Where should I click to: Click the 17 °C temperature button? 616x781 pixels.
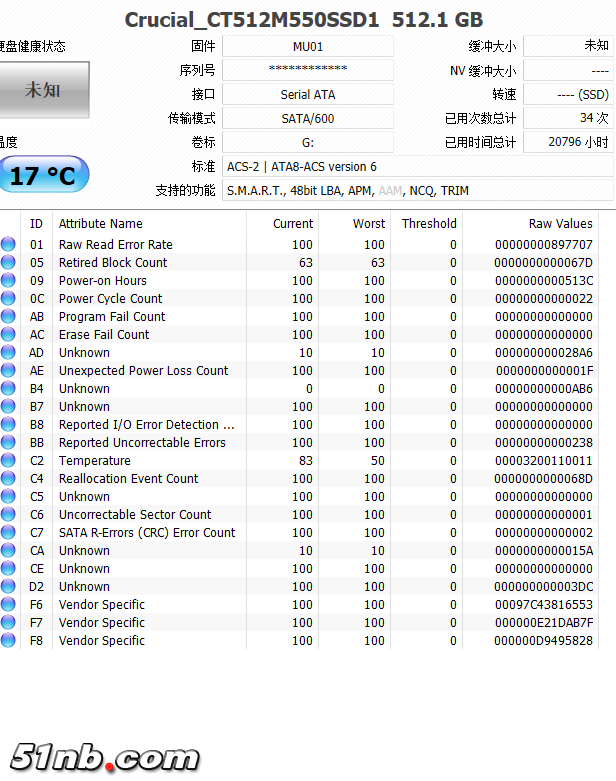pyautogui.click(x=44, y=176)
